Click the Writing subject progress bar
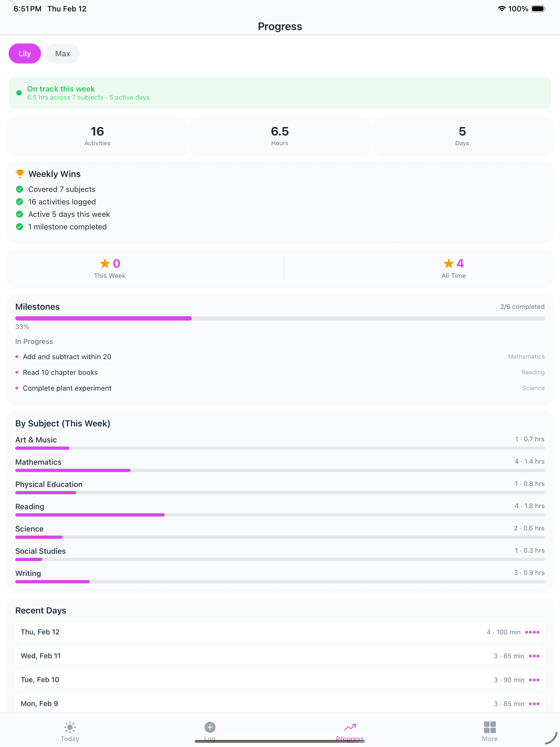 pos(280,582)
